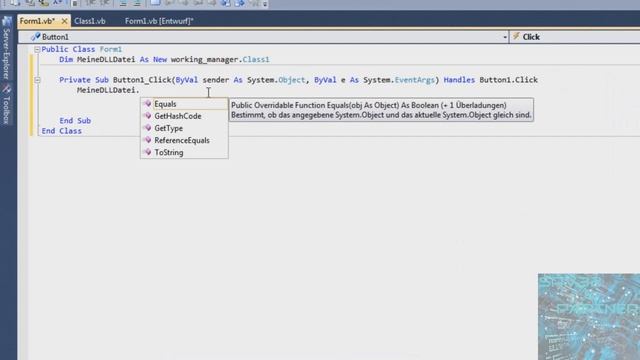Click the method icon beside ReferenceEquals
The width and height of the screenshot is (640, 360).
pyautogui.click(x=148, y=140)
